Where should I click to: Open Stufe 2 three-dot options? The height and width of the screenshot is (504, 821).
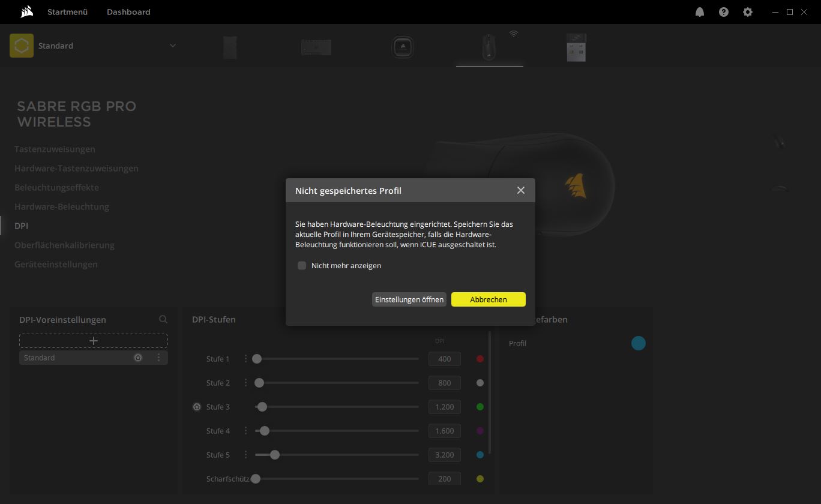click(245, 383)
